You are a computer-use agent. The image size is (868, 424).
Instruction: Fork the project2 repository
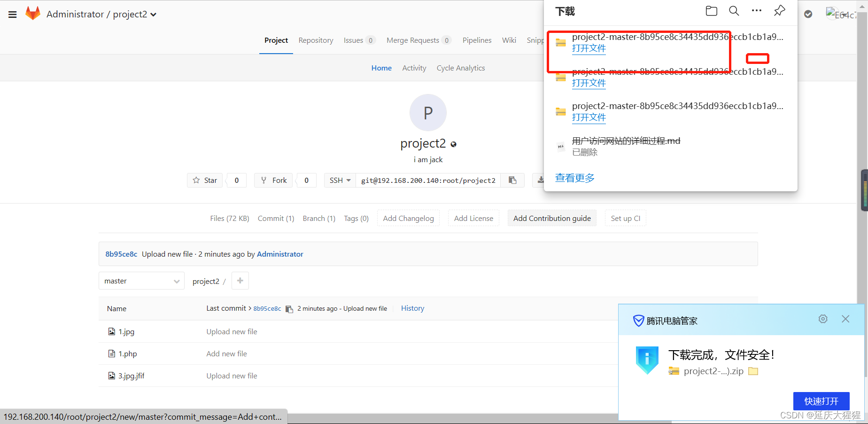[273, 181]
